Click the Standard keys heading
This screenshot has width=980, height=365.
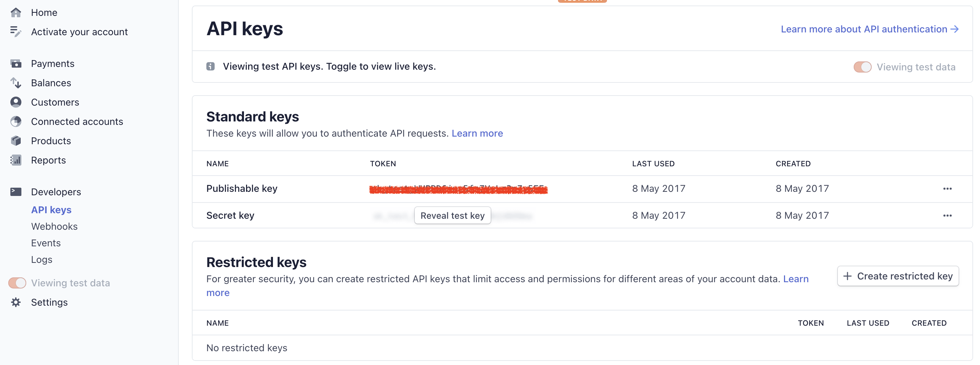[253, 117]
